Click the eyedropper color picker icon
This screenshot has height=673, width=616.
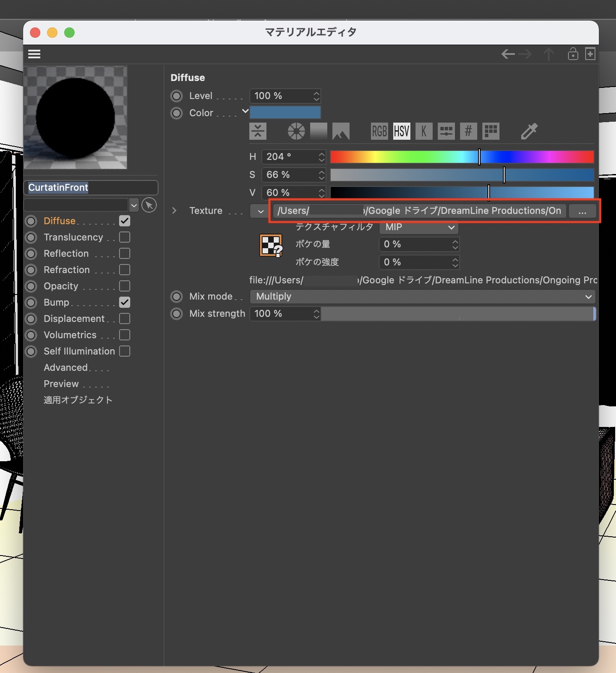click(529, 131)
